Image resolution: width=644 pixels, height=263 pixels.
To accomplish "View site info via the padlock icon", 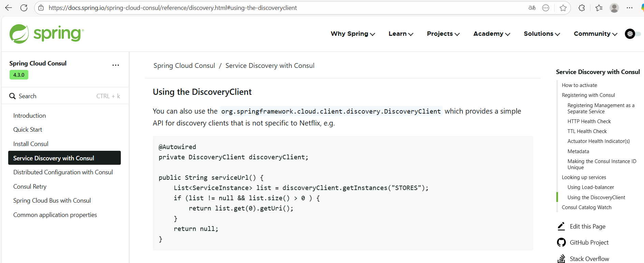I will coord(41,8).
